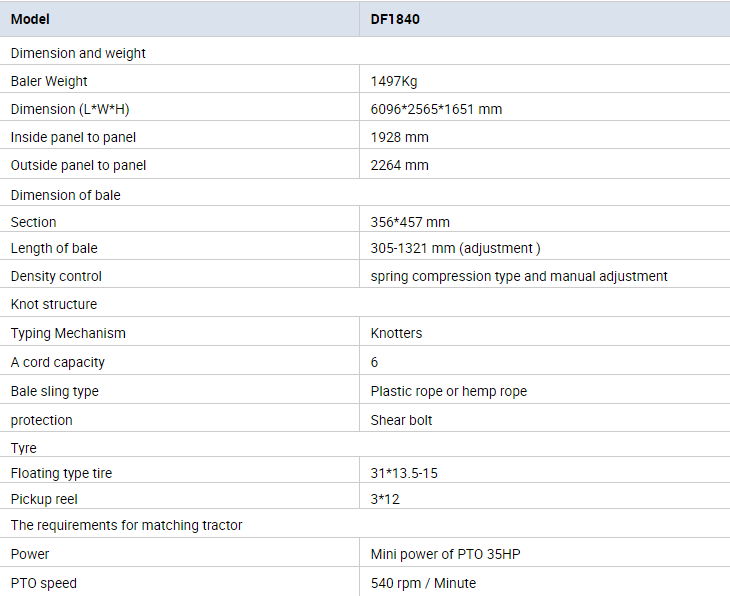
Task: Click the DF1840 column header
Action: point(395,19)
